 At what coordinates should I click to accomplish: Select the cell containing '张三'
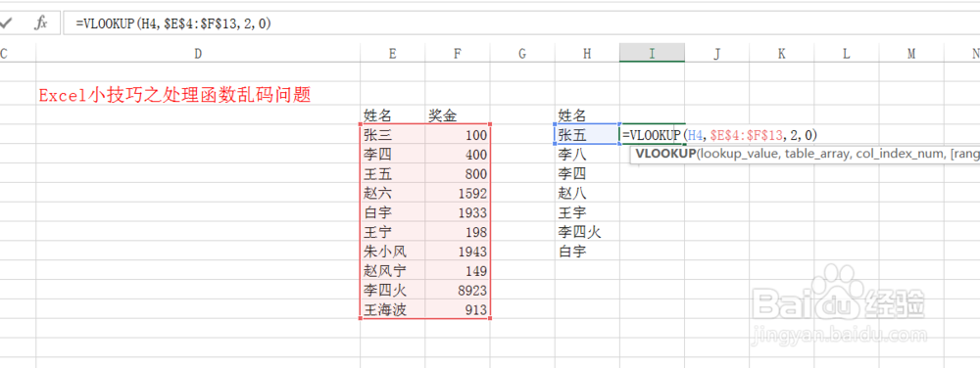[x=393, y=134]
